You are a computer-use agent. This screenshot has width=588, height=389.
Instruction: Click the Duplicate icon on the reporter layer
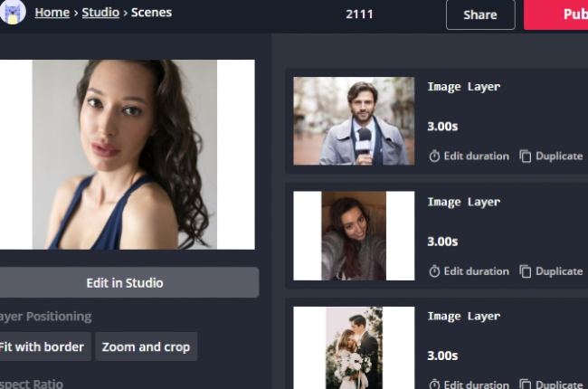click(526, 156)
